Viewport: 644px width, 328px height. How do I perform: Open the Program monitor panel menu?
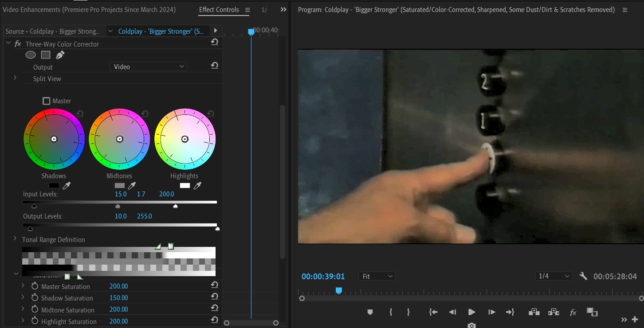pyautogui.click(x=625, y=10)
